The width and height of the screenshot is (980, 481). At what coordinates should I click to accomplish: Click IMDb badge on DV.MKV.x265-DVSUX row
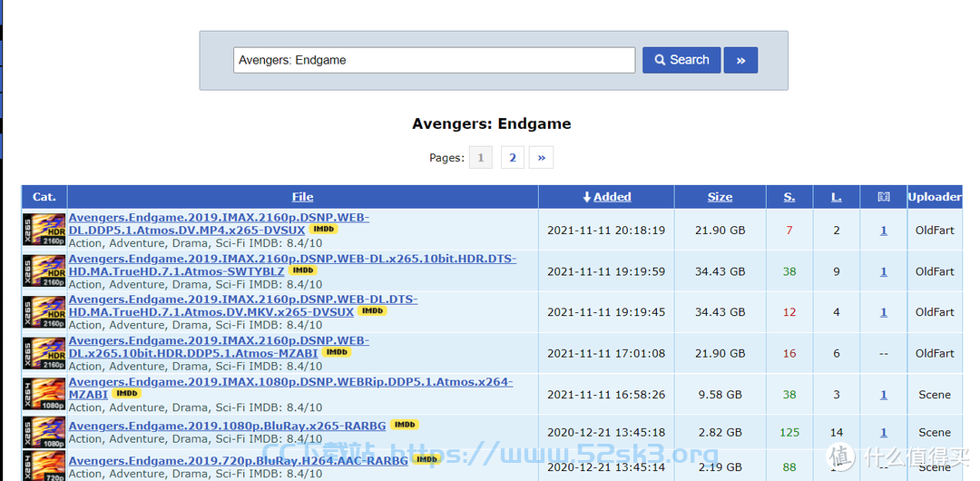(x=372, y=311)
